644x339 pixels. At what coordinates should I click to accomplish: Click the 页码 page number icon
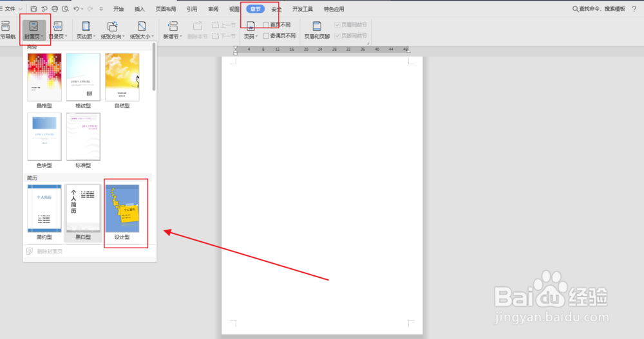(x=251, y=26)
